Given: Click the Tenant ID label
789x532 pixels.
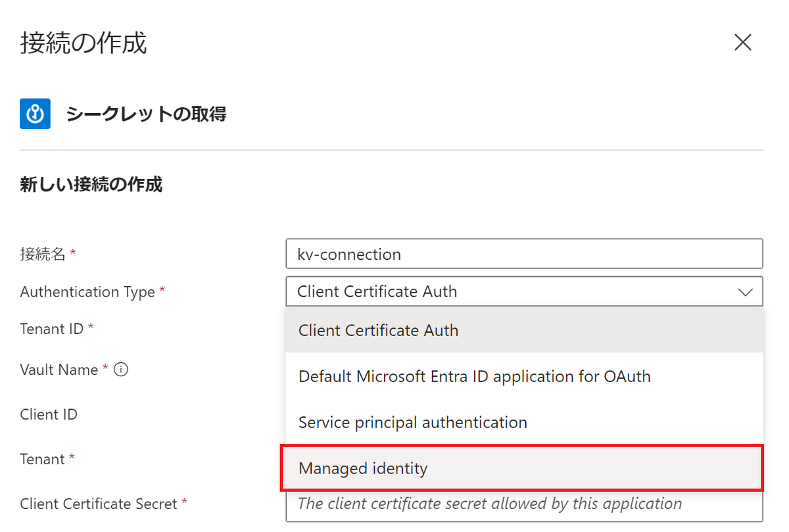Looking at the screenshot, I should 52,328.
